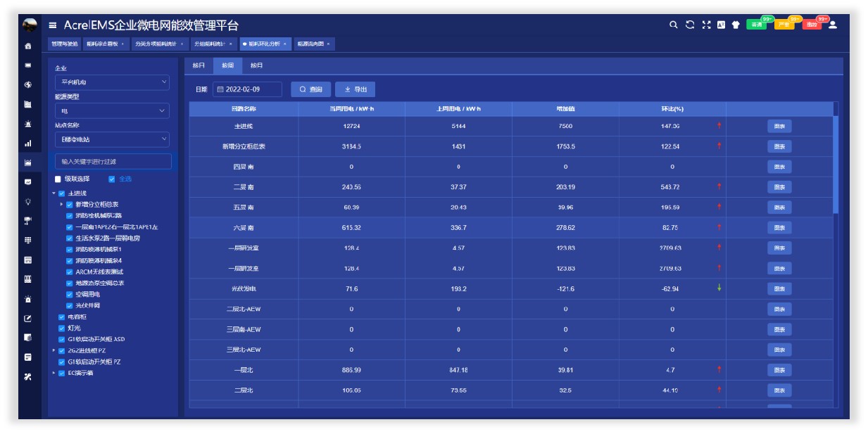The width and height of the screenshot is (868, 434).
Task: Uncheck the 灯光 tree item checkbox
Action: [x=62, y=328]
